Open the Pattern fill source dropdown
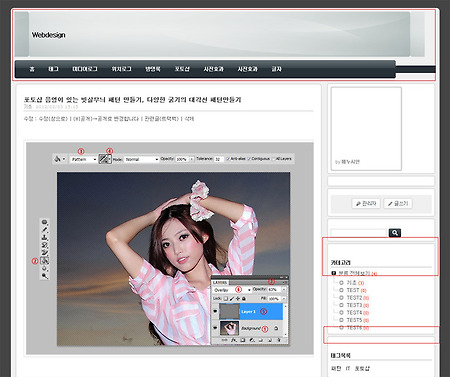This screenshot has height=377, width=450. pyautogui.click(x=83, y=159)
